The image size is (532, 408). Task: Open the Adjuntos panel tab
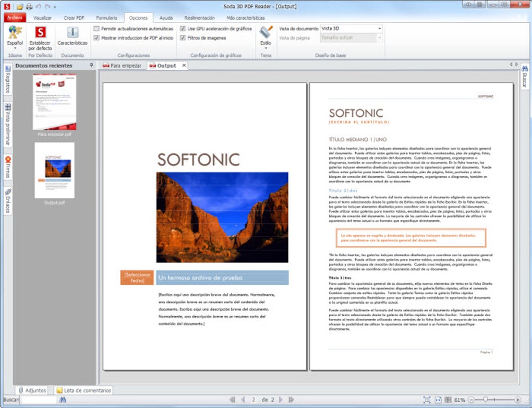32,390
